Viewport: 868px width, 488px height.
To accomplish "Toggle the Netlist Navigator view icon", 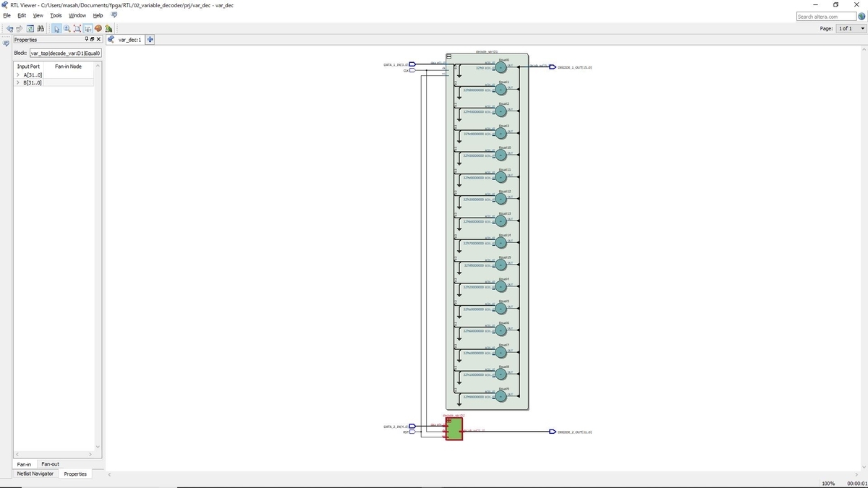I will click(87, 28).
